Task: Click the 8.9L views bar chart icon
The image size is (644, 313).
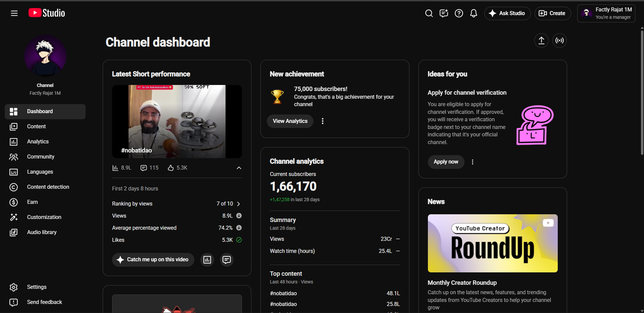Action: (115, 168)
